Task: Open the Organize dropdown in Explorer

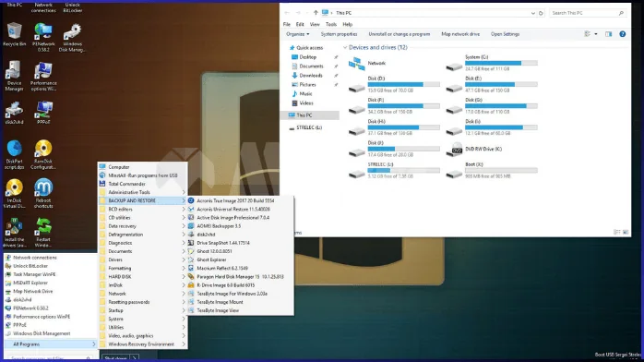Action: (x=298, y=34)
